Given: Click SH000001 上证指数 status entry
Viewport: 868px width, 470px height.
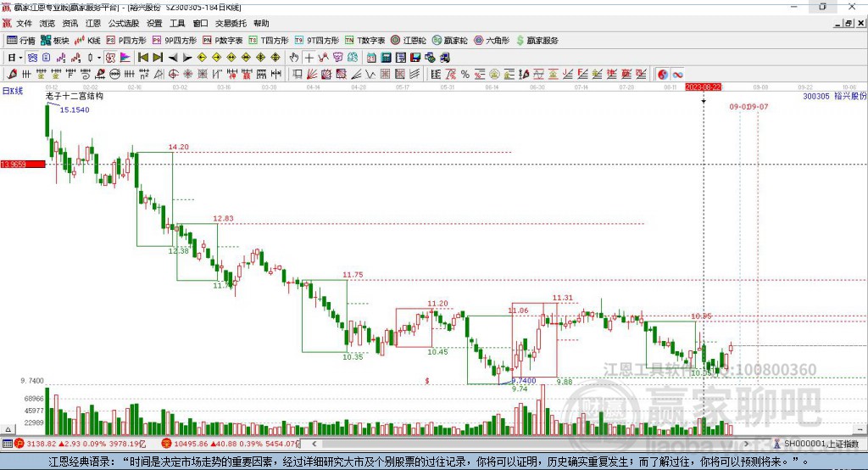Looking at the screenshot, I should [816, 444].
